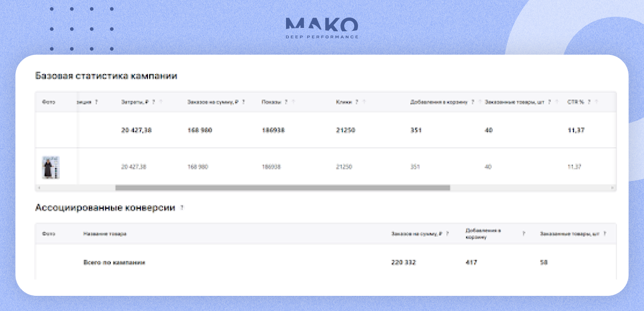The width and height of the screenshot is (644, 311).
Task: Select bold 11,37 CTR value in totals row
Action: pyautogui.click(x=575, y=130)
